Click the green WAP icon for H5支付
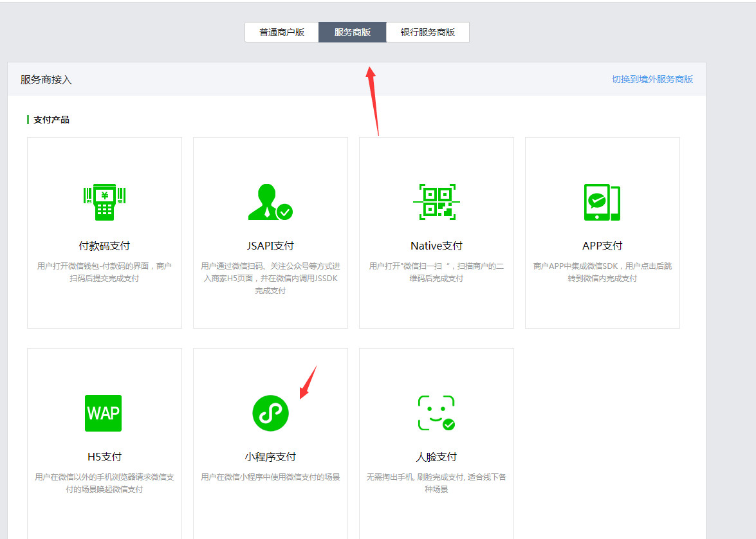756x539 pixels. click(x=103, y=413)
